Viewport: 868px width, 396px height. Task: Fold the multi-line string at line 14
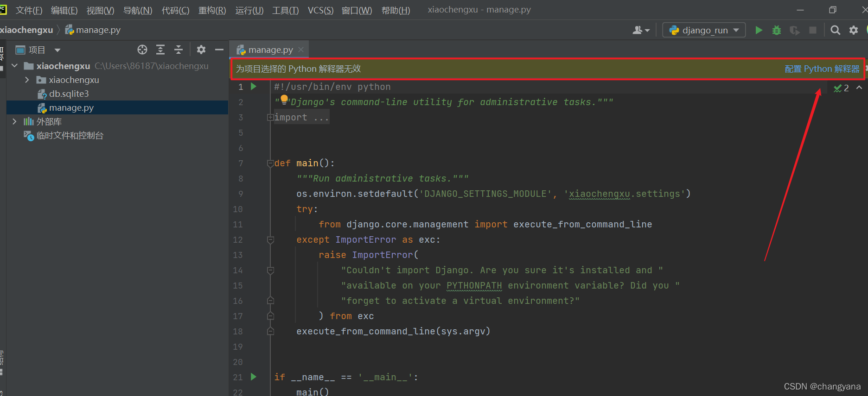tap(270, 270)
